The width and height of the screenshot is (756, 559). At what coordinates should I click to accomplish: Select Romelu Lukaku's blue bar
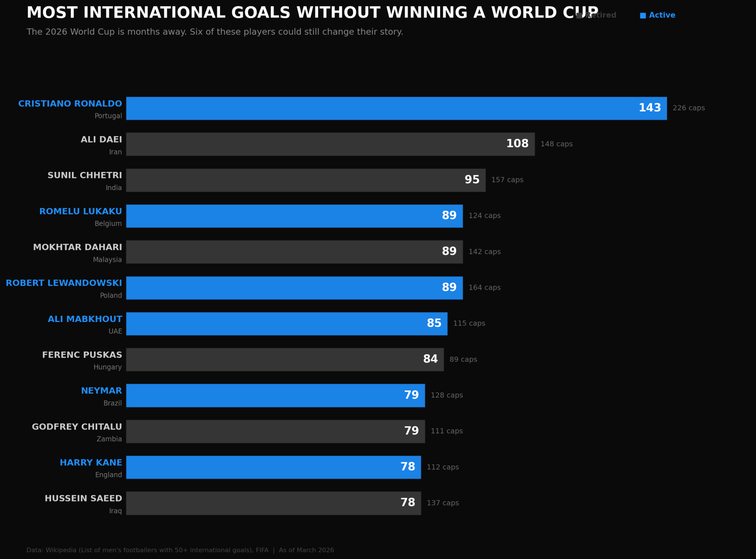(x=294, y=216)
